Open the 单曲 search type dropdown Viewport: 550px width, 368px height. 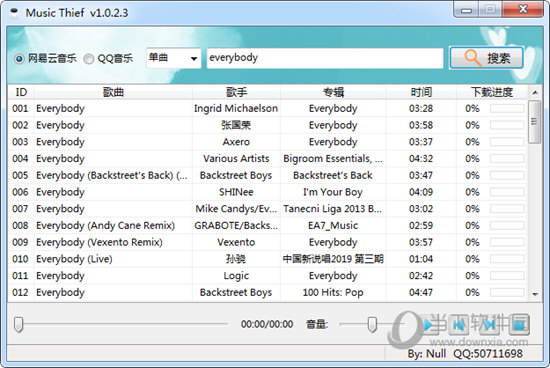[174, 58]
